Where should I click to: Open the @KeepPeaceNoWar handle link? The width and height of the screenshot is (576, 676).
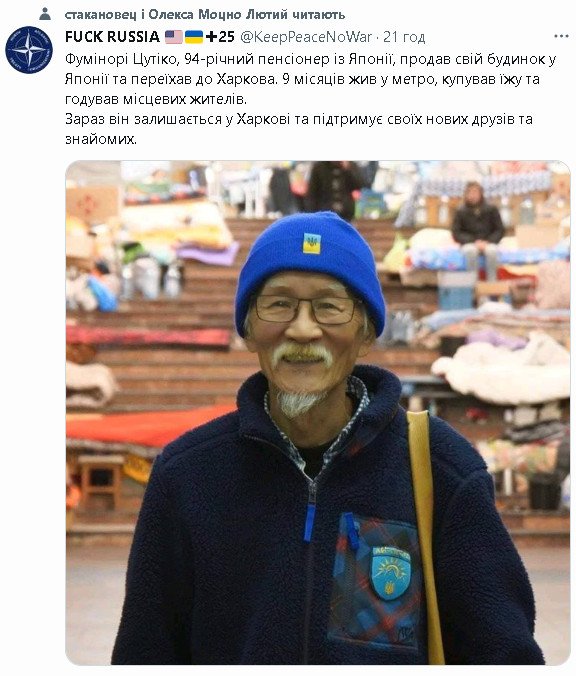306,37
